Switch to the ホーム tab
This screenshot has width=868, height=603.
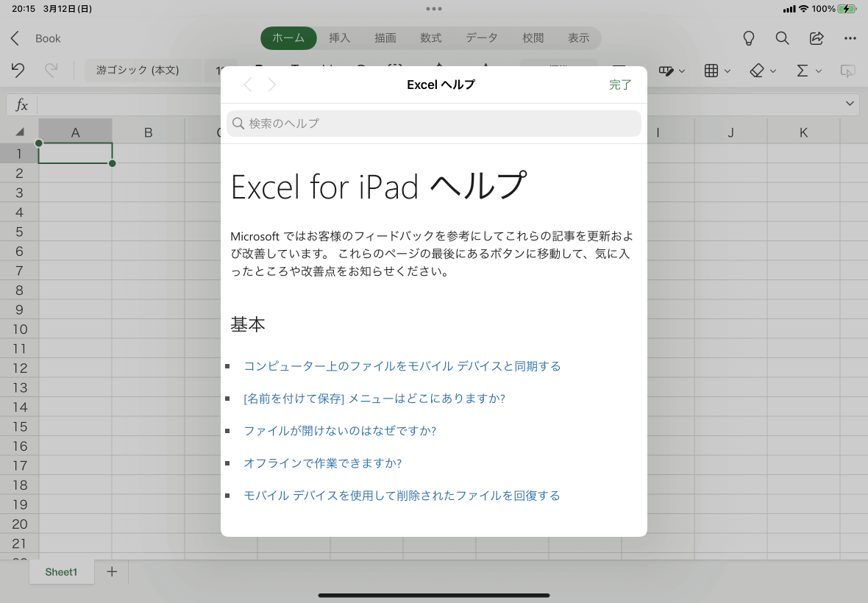tap(288, 38)
